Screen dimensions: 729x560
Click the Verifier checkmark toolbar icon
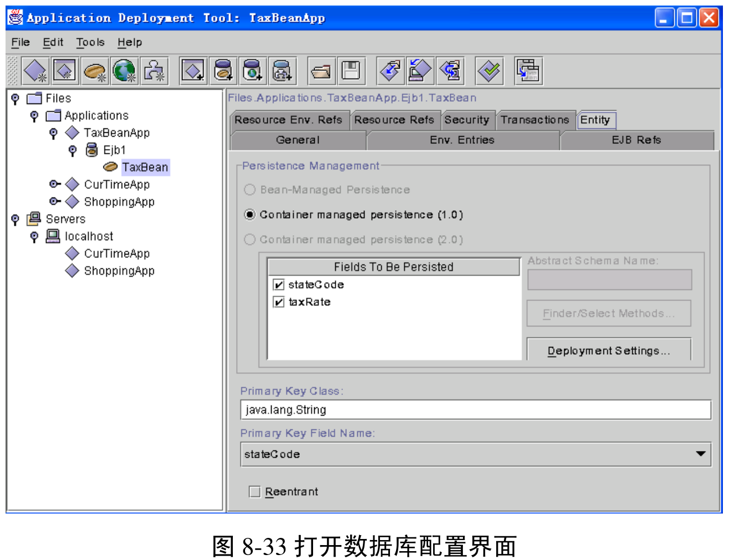[x=490, y=71]
